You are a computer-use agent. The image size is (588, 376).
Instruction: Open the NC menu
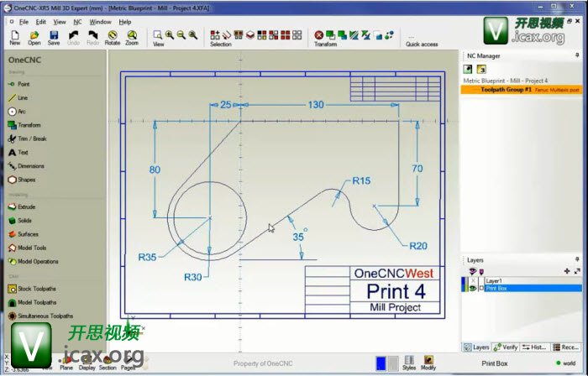pyautogui.click(x=77, y=22)
